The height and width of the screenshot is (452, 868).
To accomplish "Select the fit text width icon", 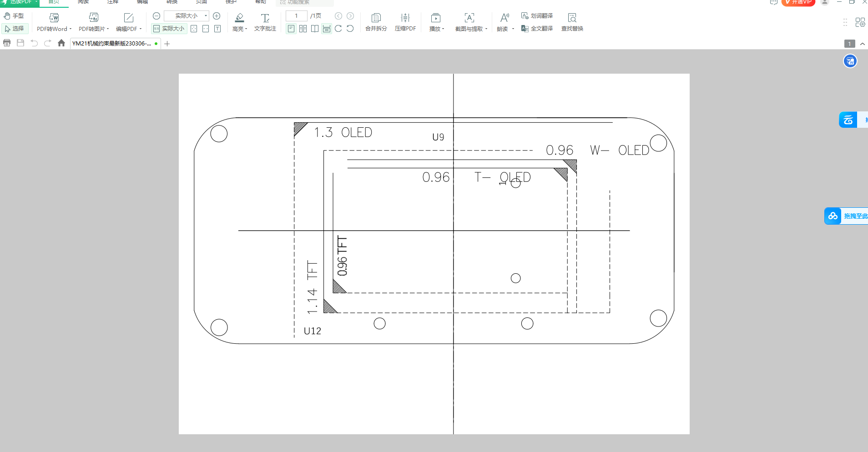I will 217,29.
